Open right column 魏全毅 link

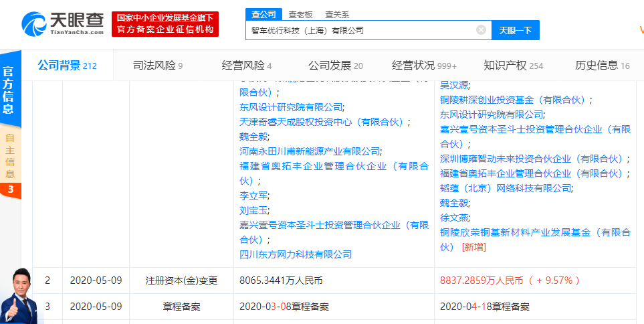click(x=455, y=203)
